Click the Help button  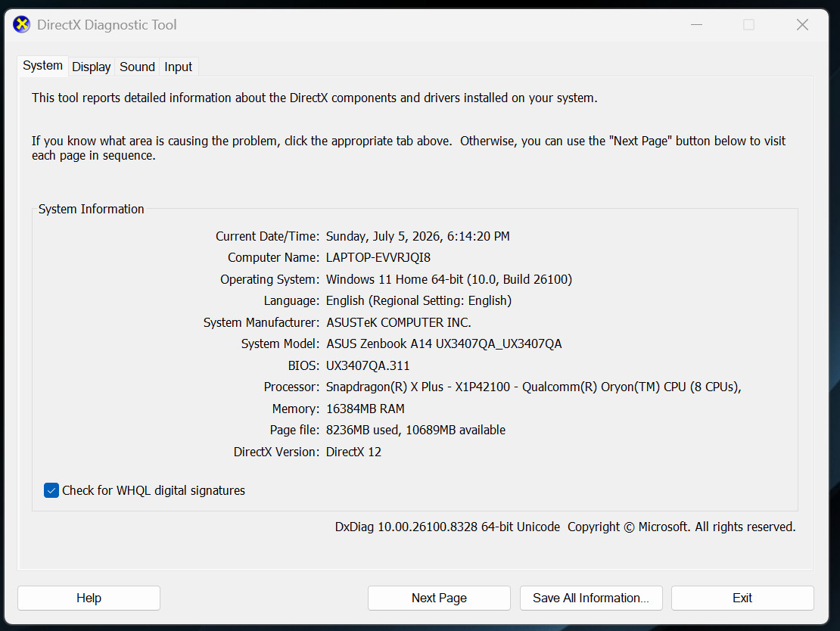89,598
